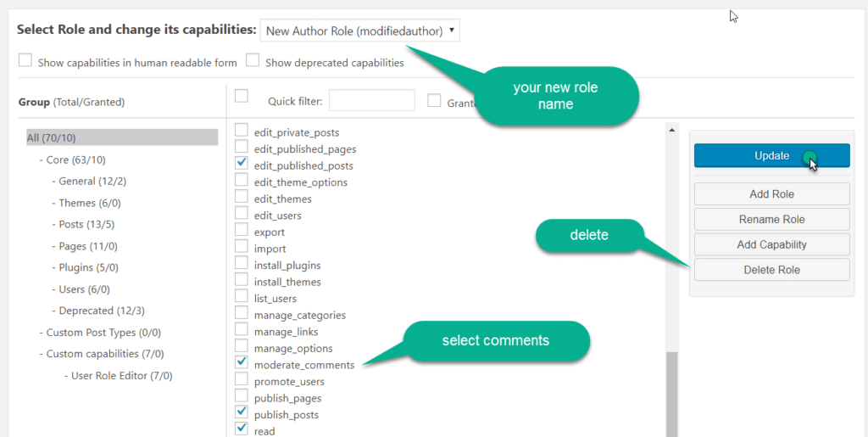This screenshot has height=437, width=868.
Task: Click the install_plugins label text
Action: 287,266
